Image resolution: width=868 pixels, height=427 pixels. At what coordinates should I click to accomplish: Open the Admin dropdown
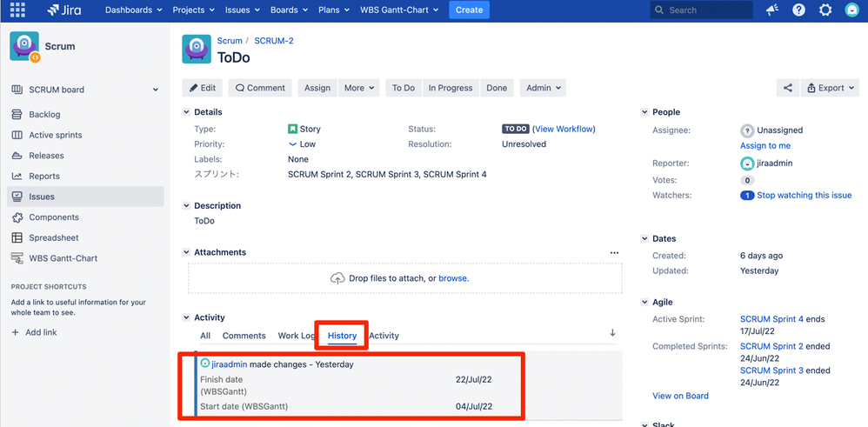[543, 88]
